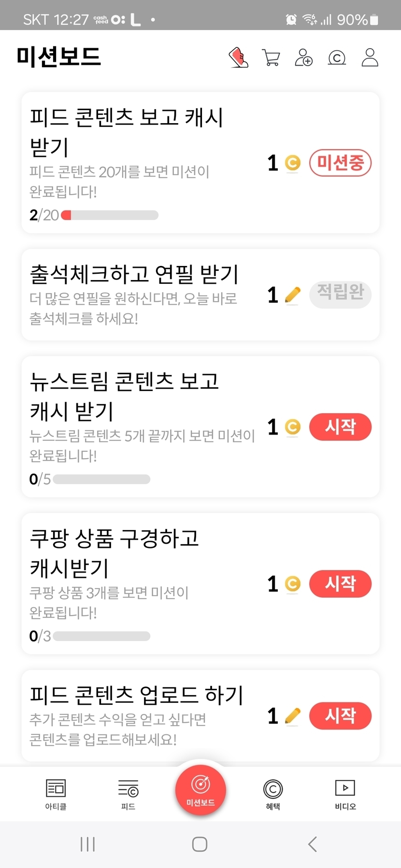This screenshot has width=401, height=868.
Task: Start the 뉴스트림 콘텐츠 mission
Action: [x=340, y=427]
